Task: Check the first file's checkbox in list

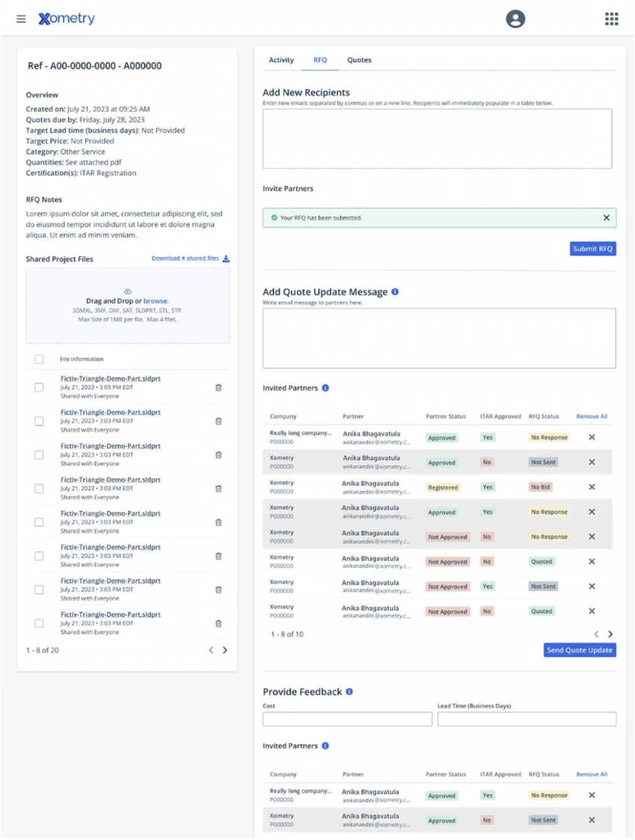Action: pos(39,388)
